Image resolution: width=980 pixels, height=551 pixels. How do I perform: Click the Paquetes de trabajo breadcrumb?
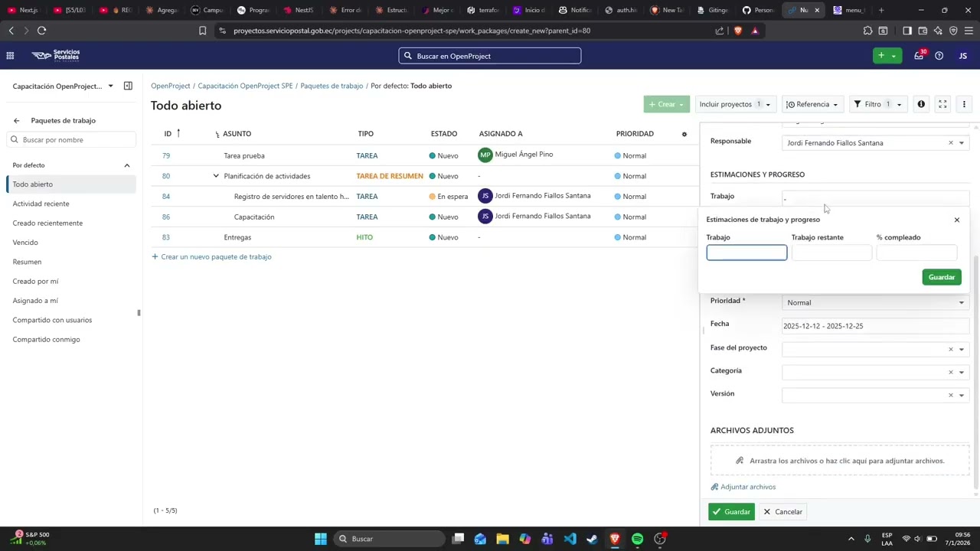click(332, 86)
